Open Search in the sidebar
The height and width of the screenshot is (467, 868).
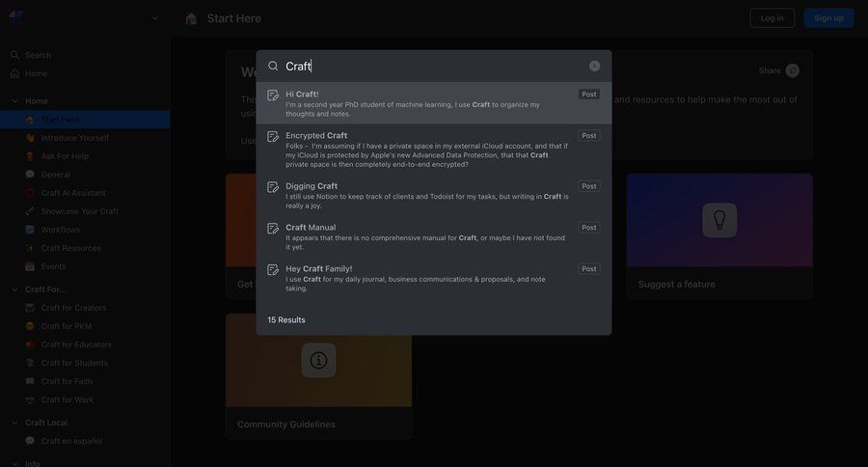click(31, 55)
